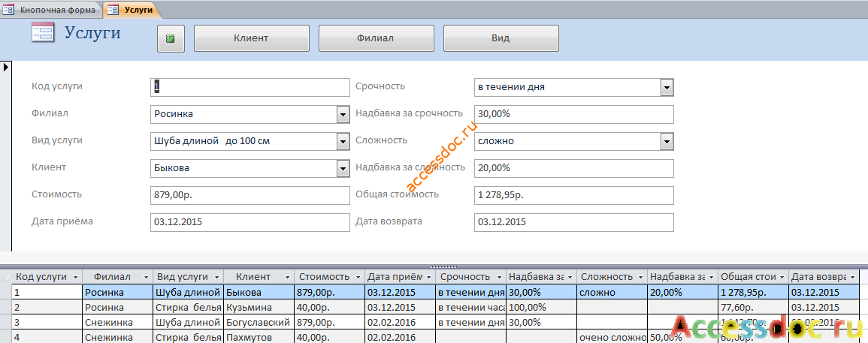Image resolution: width=868 pixels, height=343 pixels.
Task: Open the Код услуги column filter arrow
Action: 74,277
